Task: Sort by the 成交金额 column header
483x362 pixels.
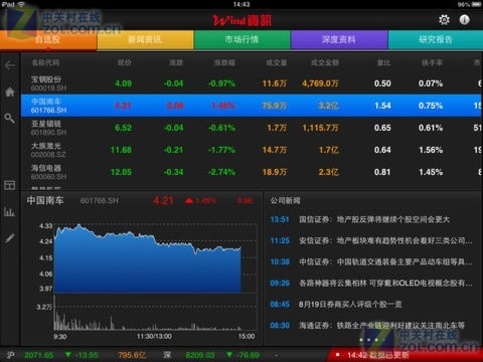Action: [325, 63]
